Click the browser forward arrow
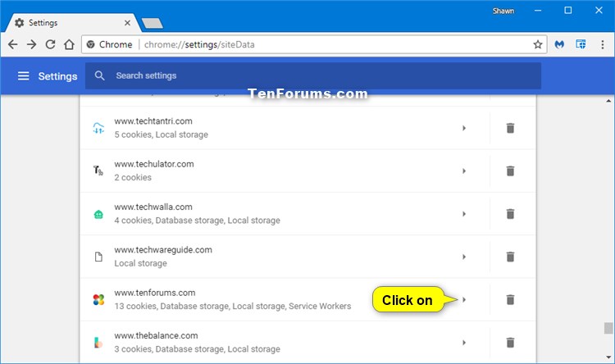Screen dimensions: 615x364 pos(31,44)
